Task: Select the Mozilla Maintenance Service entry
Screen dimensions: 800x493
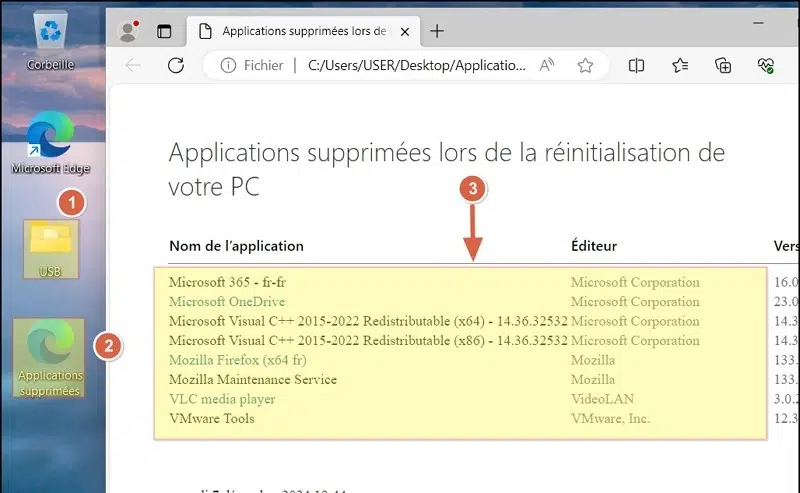Action: point(253,379)
